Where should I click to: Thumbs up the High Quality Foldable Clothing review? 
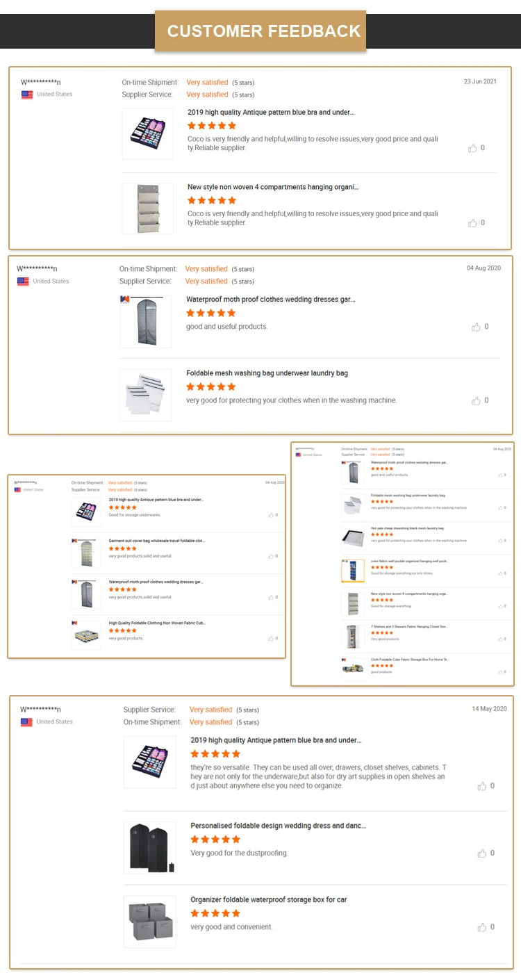pyautogui.click(x=271, y=638)
